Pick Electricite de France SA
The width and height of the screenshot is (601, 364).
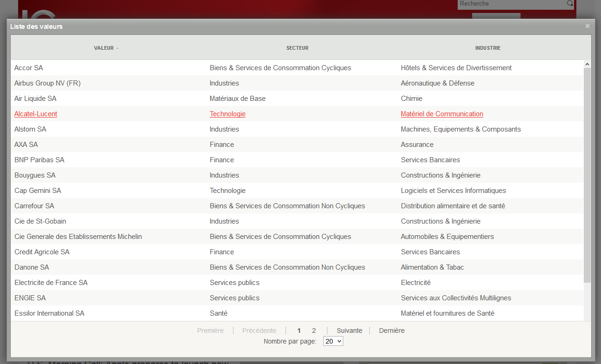pos(51,283)
